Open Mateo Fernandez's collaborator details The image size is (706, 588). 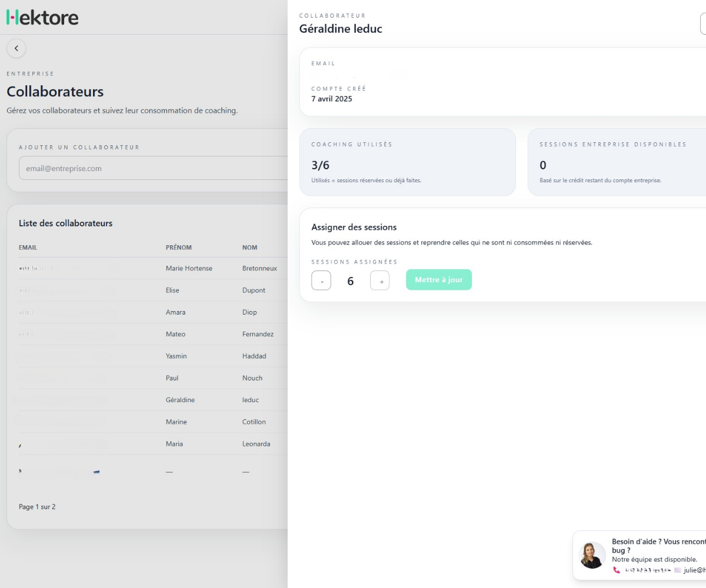(175, 334)
